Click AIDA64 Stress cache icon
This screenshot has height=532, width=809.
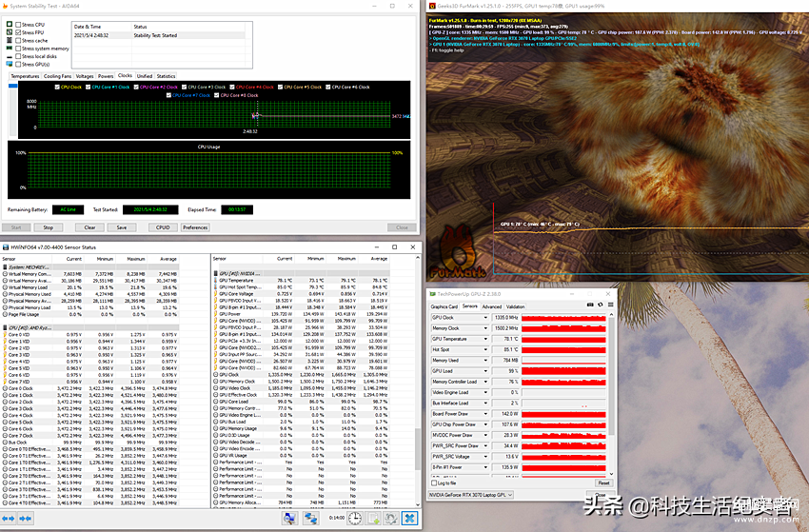click(x=10, y=40)
